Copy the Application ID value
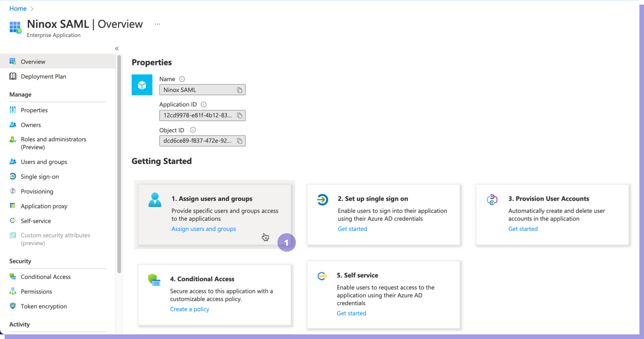Image resolution: width=644 pixels, height=339 pixels. [240, 115]
